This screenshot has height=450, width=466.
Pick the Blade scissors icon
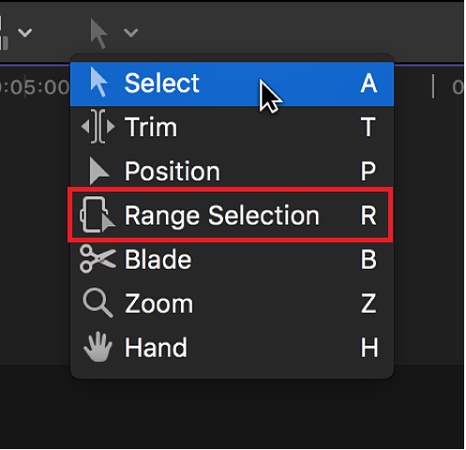coord(98,259)
